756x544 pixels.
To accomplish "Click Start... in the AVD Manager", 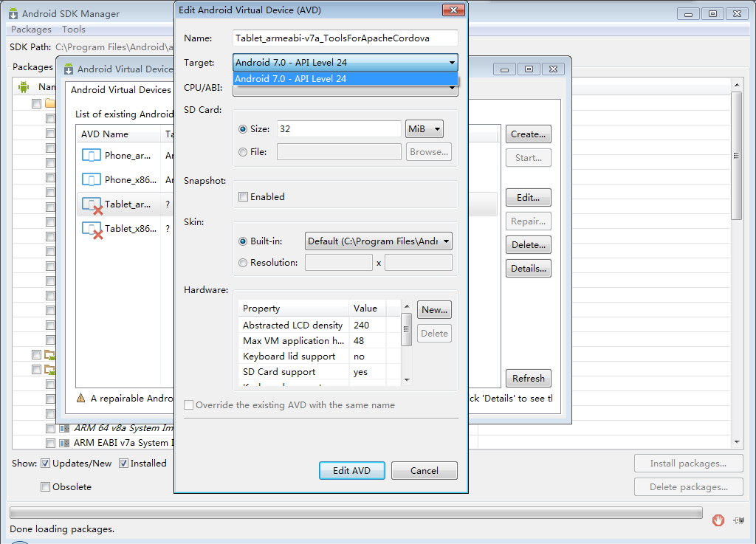I will click(529, 158).
